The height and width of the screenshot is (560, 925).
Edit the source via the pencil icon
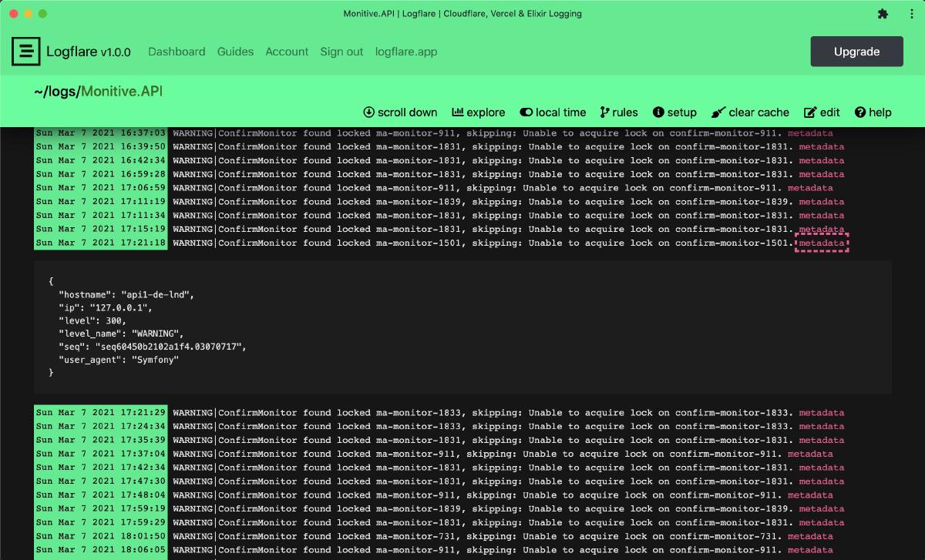click(x=808, y=112)
